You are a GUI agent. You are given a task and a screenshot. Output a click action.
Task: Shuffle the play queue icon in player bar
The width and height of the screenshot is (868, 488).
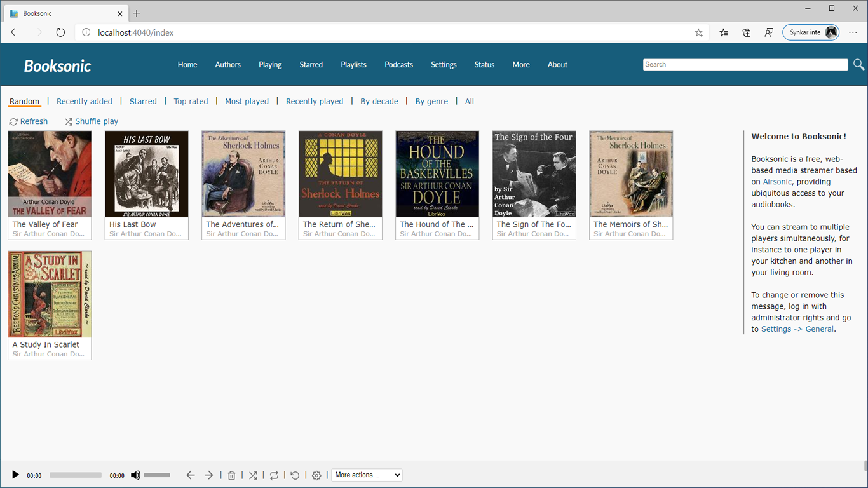253,475
